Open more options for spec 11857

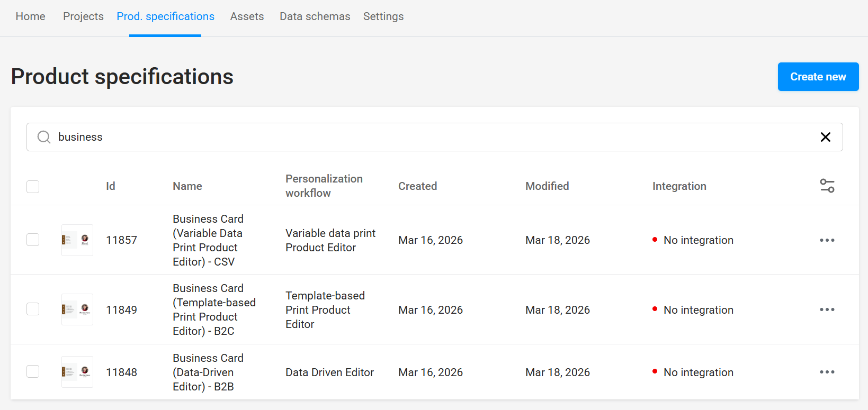(x=827, y=240)
